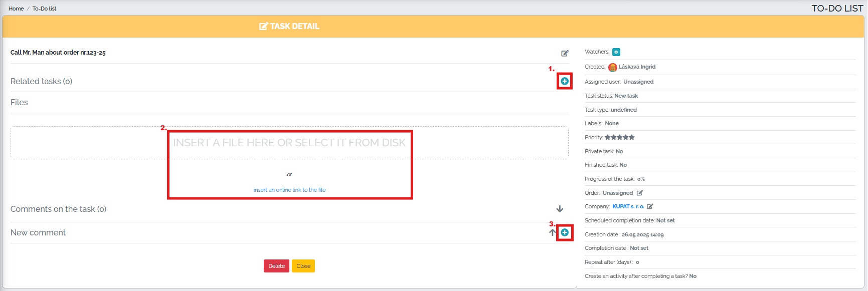The height and width of the screenshot is (291, 868).
Task: Go to Home in the breadcrumb
Action: coord(16,9)
